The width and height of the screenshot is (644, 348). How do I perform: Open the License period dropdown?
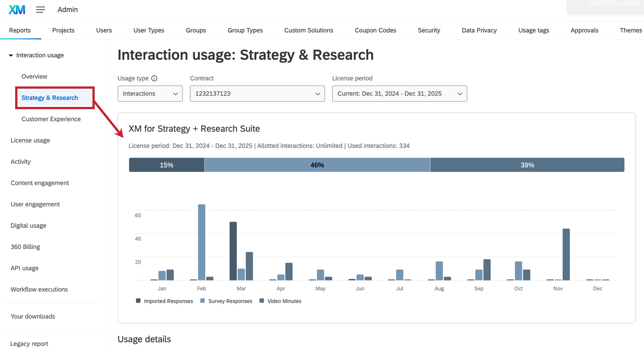tap(399, 93)
